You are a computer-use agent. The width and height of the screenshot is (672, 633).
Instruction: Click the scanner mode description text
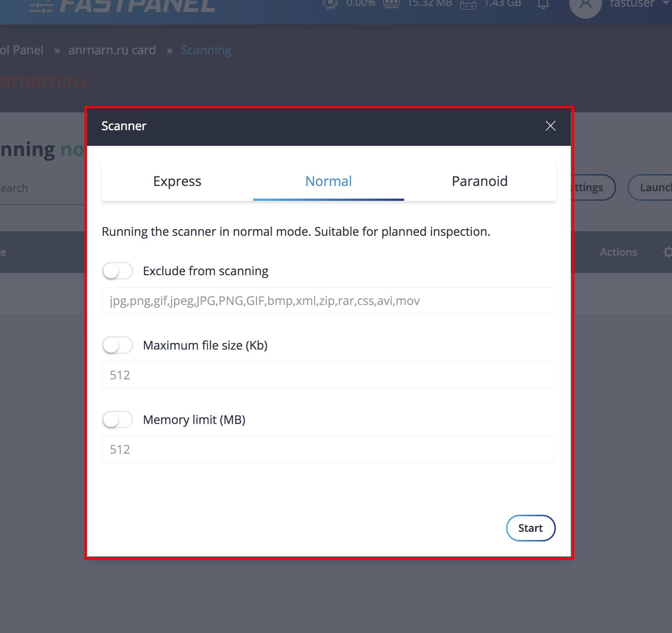[296, 232]
